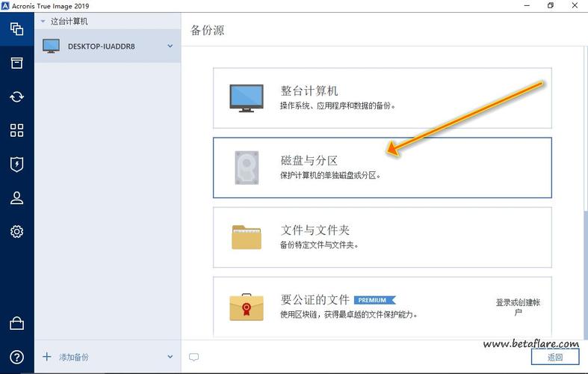
Task: Open Active Protection shield icon
Action: (x=17, y=164)
